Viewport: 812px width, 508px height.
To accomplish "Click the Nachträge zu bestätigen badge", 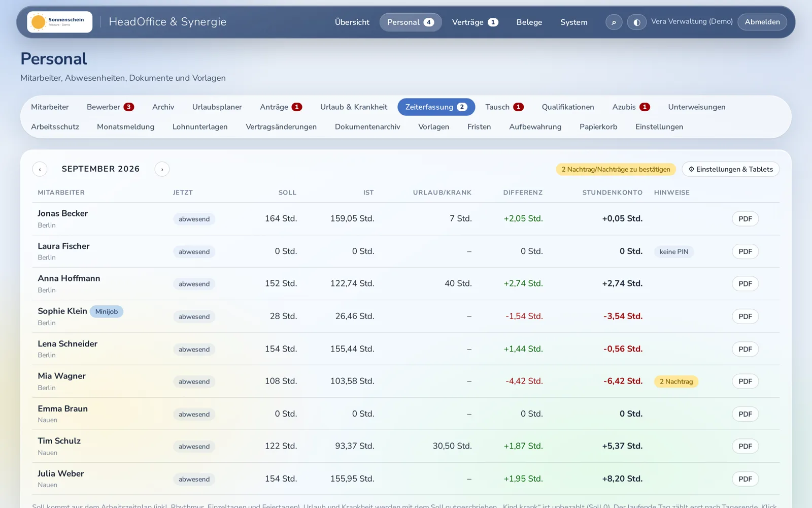I will pyautogui.click(x=616, y=169).
